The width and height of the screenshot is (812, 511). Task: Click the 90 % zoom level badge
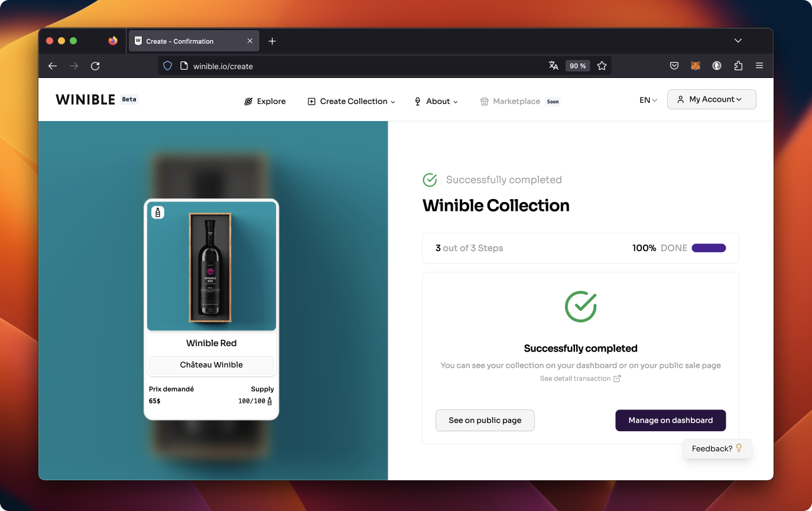[x=578, y=66]
